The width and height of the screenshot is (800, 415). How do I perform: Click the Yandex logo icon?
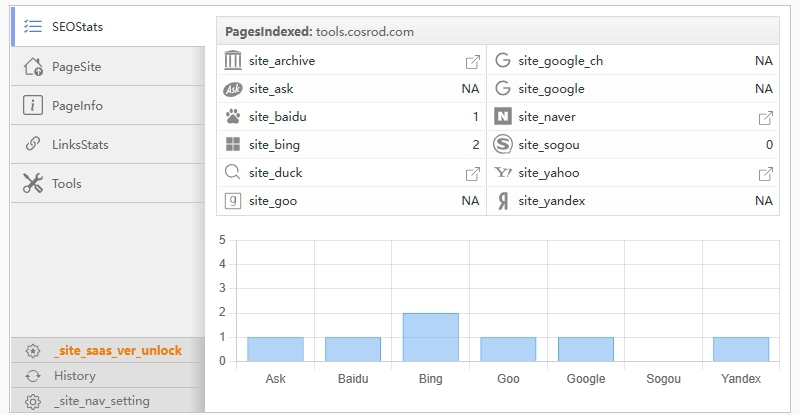tap(502, 201)
